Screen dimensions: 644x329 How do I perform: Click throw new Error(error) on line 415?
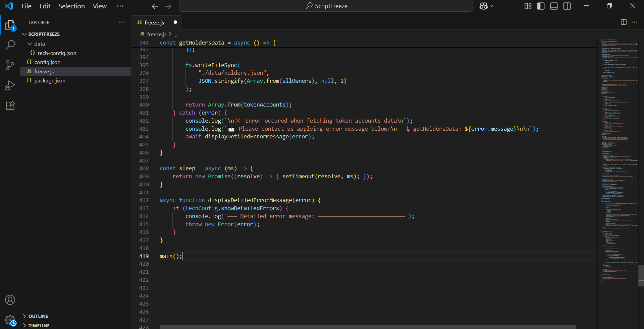(222, 224)
